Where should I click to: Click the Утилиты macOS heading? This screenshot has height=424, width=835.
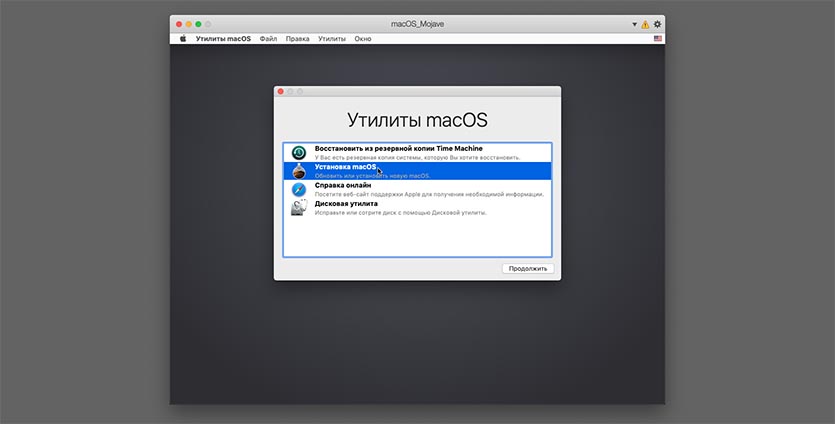417,120
